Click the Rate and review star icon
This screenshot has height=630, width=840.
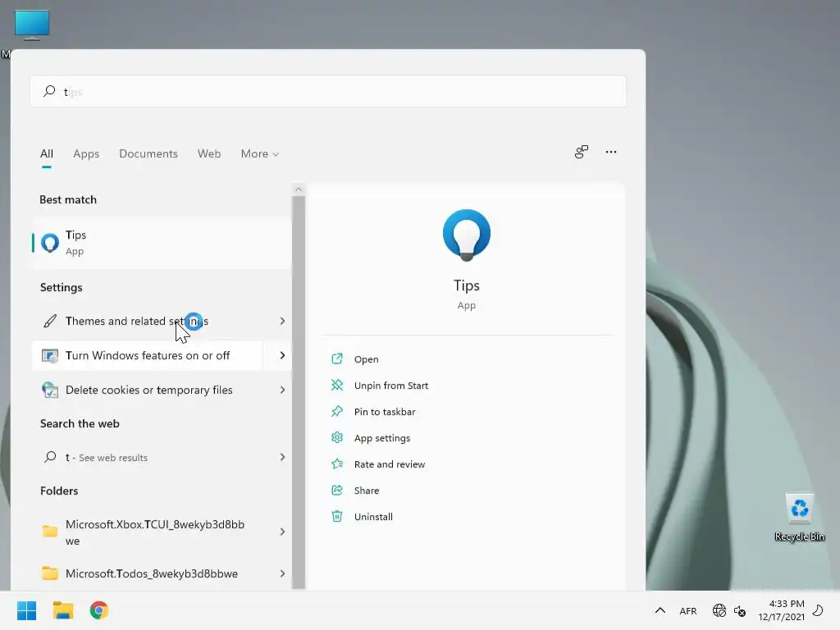(x=337, y=464)
